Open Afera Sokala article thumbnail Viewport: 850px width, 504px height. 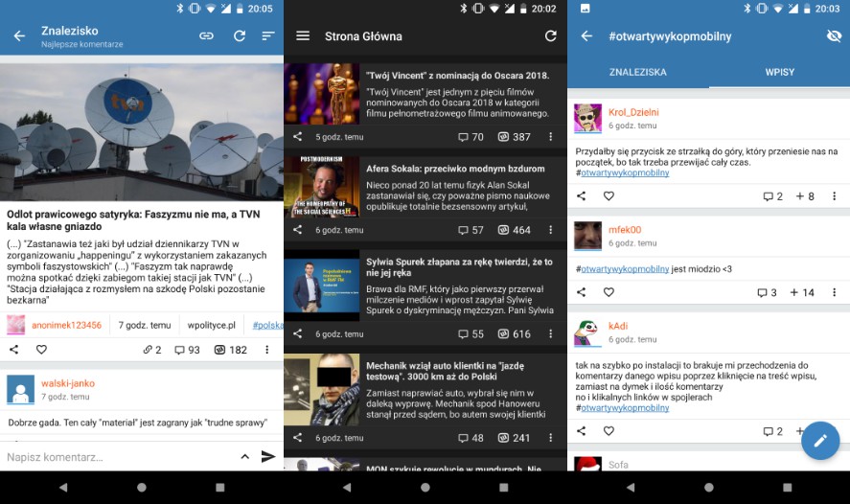point(321,188)
